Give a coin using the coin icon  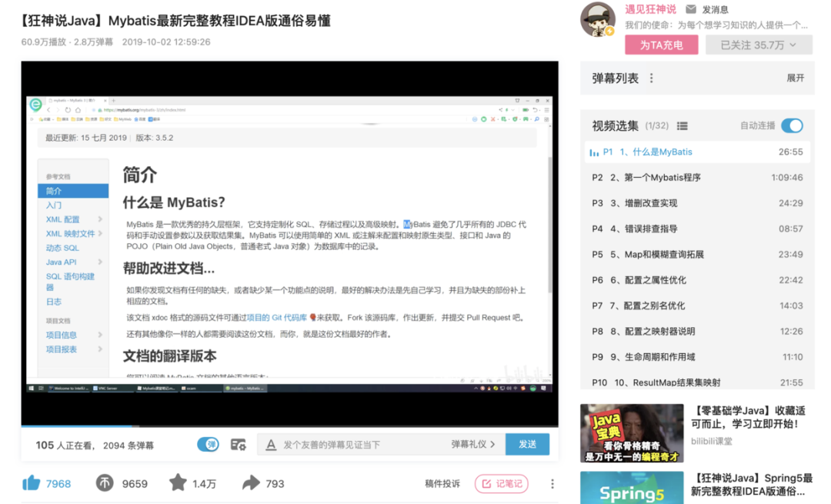pyautogui.click(x=105, y=482)
